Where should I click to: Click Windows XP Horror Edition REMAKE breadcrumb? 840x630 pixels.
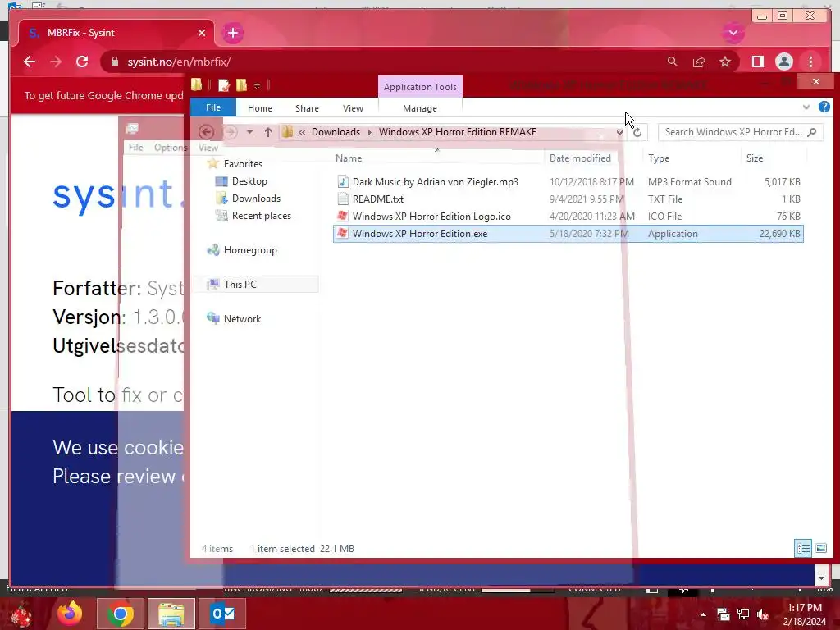click(458, 132)
